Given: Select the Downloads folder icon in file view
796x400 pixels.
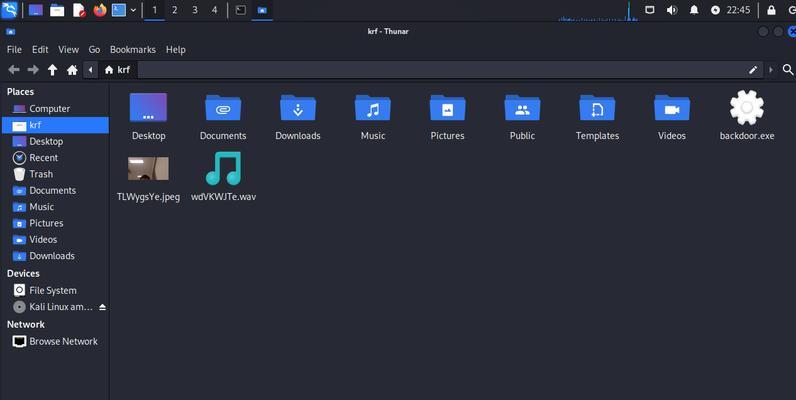Looking at the screenshot, I should pyautogui.click(x=298, y=107).
